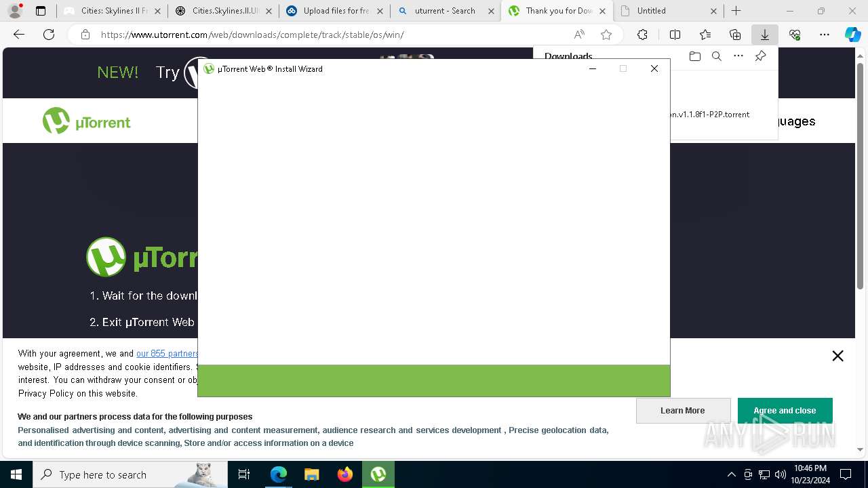
Task: Open Task View on the taskbar
Action: (244, 474)
